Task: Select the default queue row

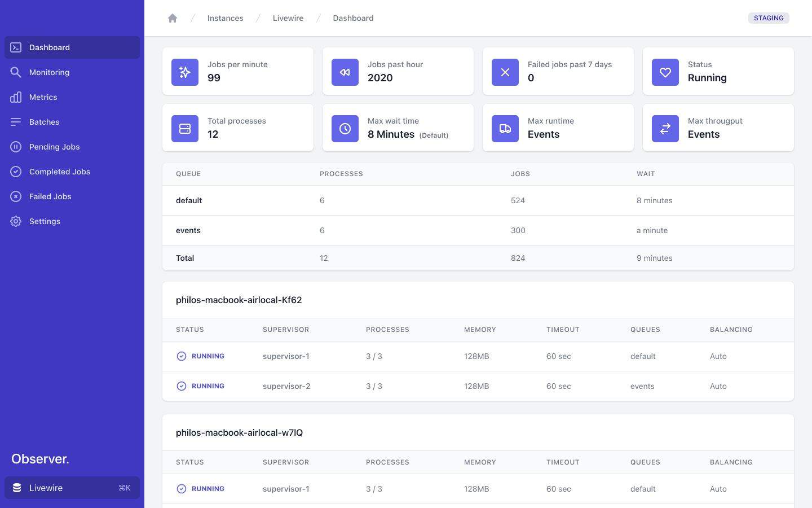Action: pos(189,200)
